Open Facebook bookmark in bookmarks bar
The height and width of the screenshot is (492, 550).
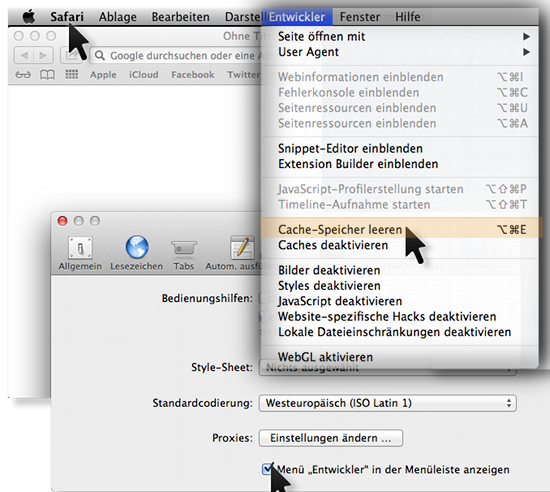click(x=193, y=75)
